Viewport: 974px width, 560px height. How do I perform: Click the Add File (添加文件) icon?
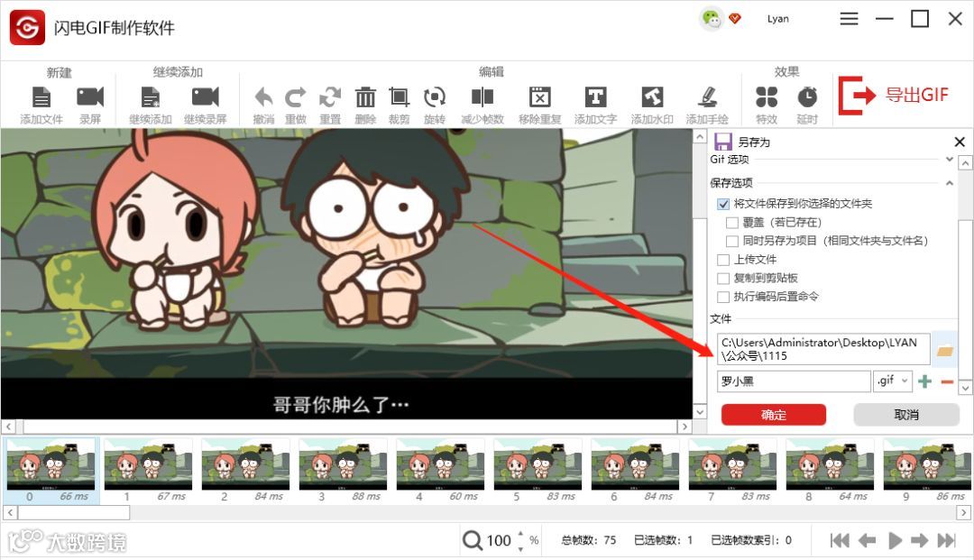41,97
